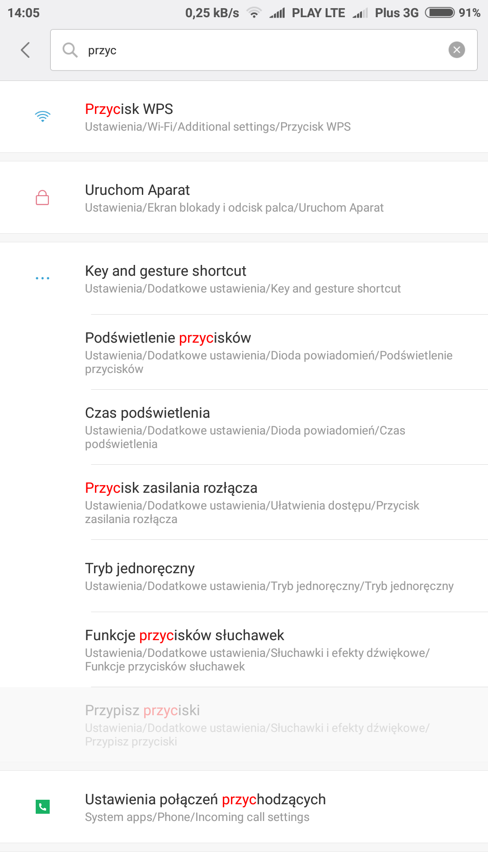Open the Przycisk WPS result

click(x=244, y=117)
